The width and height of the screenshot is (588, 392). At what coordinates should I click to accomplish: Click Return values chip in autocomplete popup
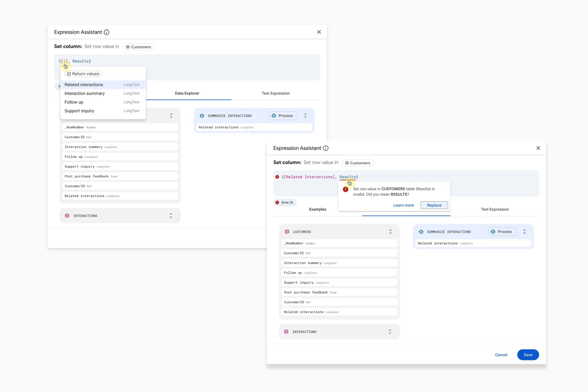click(x=83, y=74)
